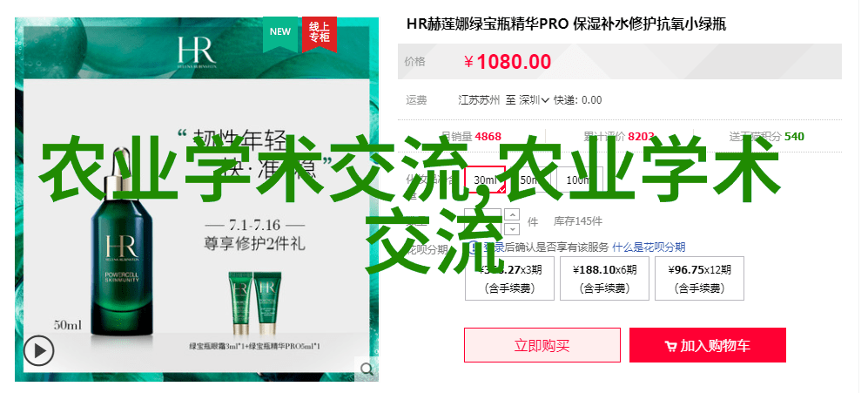Click the magnifier zoom icon on product image
This screenshot has width=868, height=393.
[x=367, y=369]
